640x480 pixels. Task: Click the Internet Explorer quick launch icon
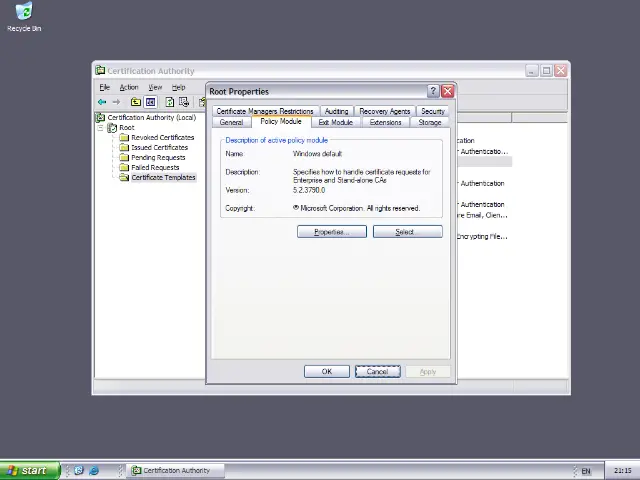[94, 470]
